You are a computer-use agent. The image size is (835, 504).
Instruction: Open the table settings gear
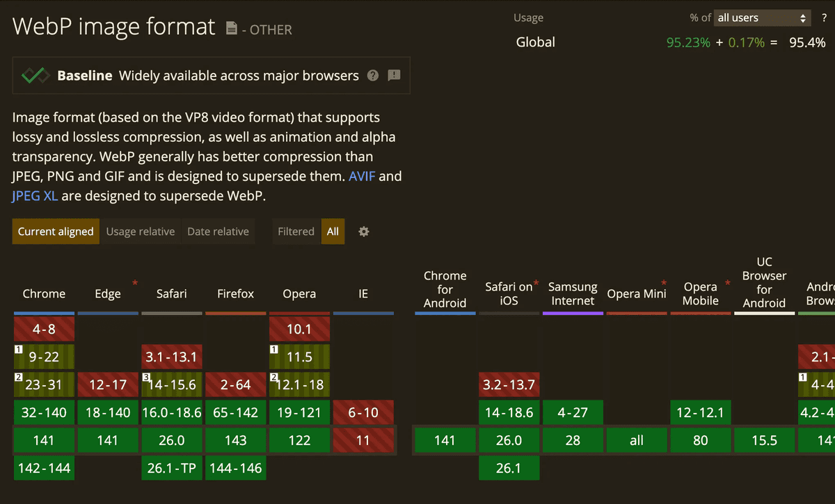click(363, 231)
